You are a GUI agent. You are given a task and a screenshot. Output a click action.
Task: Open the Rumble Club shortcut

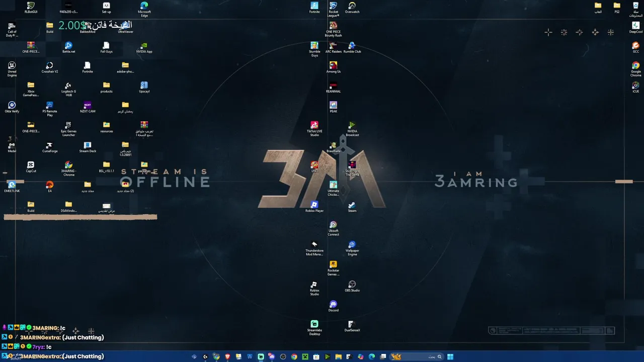(352, 47)
